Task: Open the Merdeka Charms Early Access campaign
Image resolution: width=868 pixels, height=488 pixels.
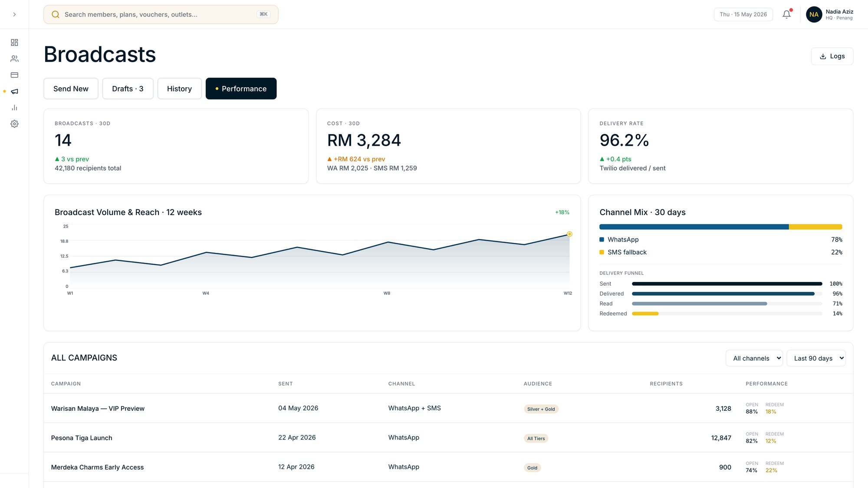Action: pos(97,467)
